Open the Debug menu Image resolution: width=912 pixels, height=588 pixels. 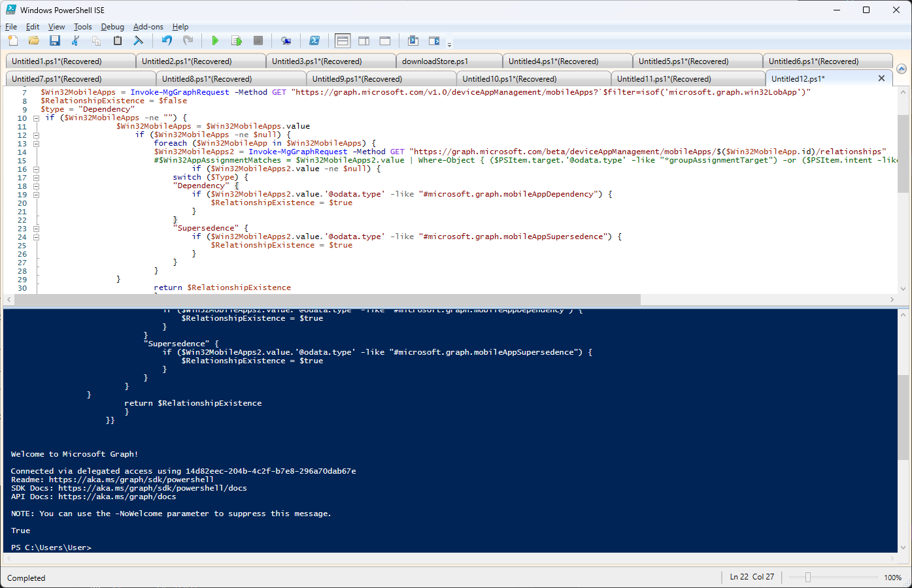[112, 27]
